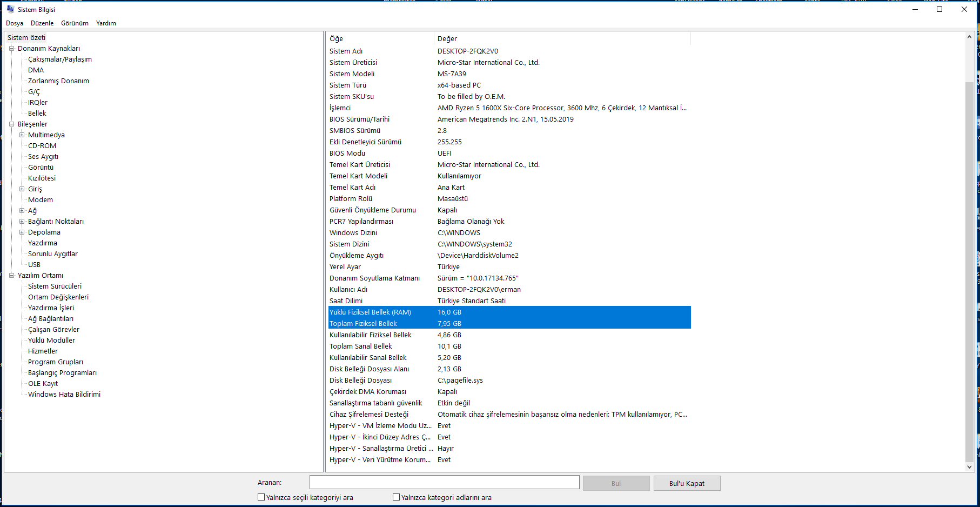This screenshot has width=980, height=507.
Task: Select the Yazdırma tree item
Action: [x=43, y=243]
